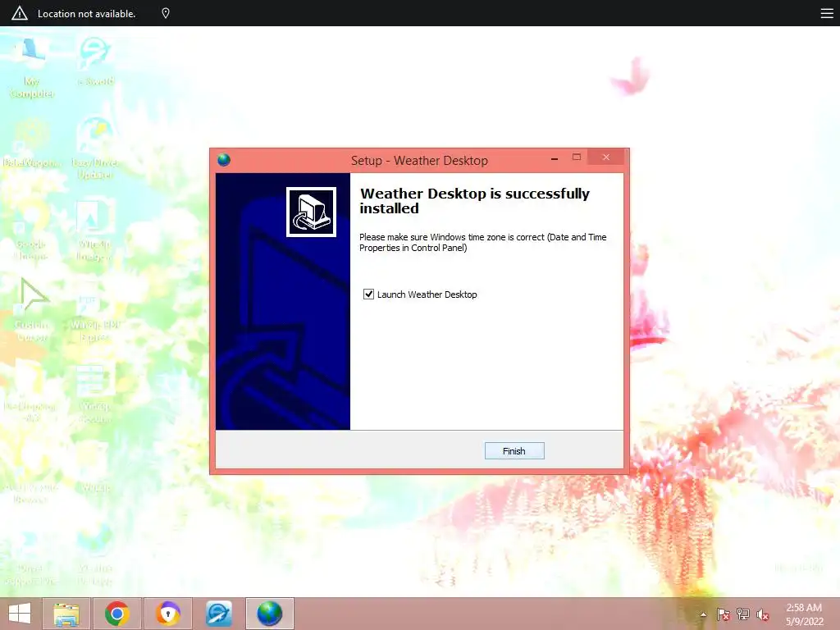
Task: Click the globe icon in setup title bar
Action: tap(224, 160)
